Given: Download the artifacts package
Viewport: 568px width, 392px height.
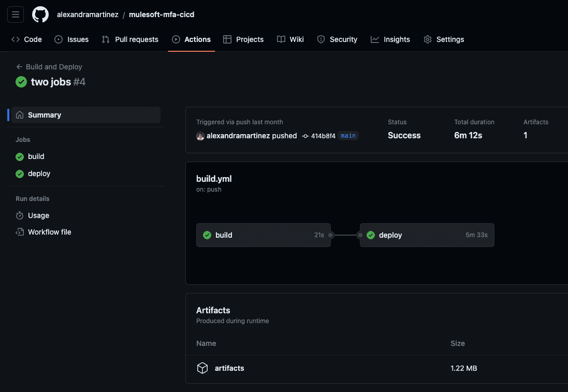Looking at the screenshot, I should 229,368.
